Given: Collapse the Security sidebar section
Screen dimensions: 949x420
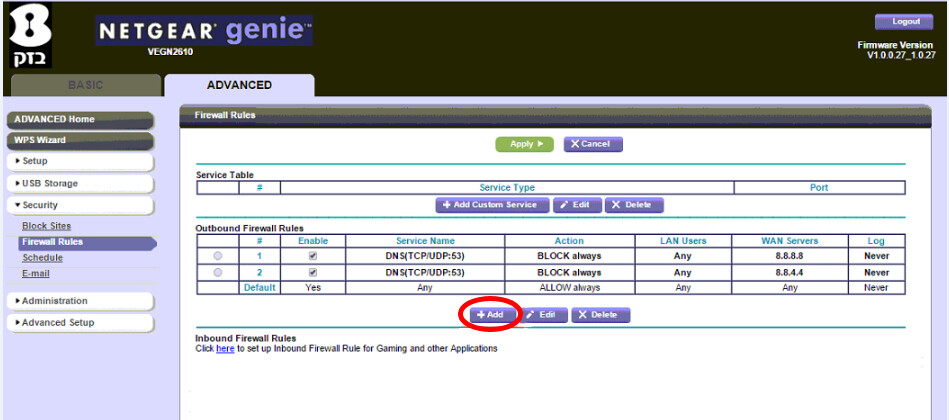Looking at the screenshot, I should (x=80, y=205).
